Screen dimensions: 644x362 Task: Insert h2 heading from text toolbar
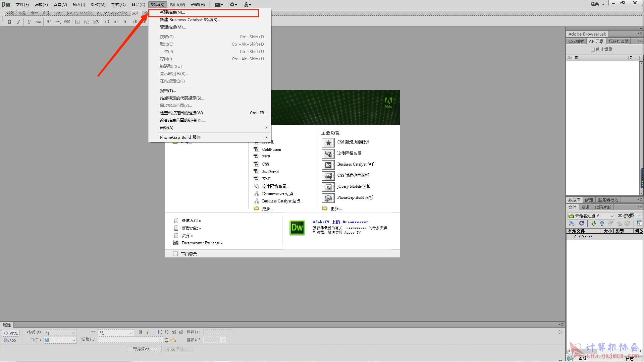coord(87,22)
